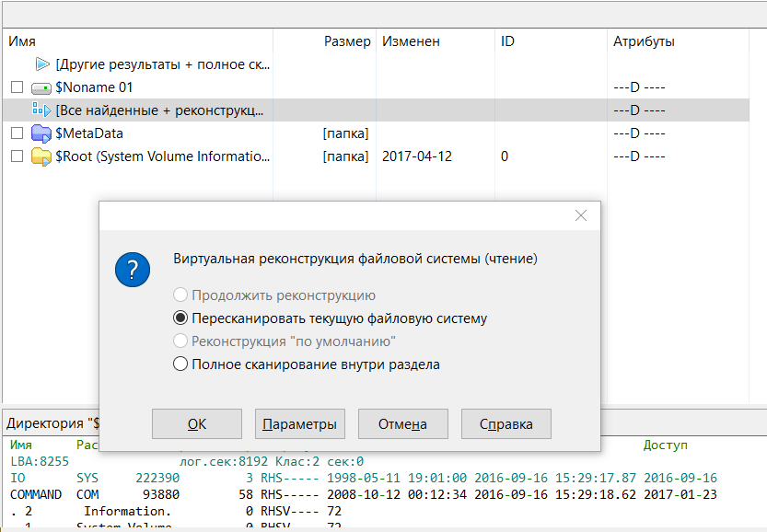
Task: Click the blue $MetaData folder icon
Action: pyautogui.click(x=38, y=133)
